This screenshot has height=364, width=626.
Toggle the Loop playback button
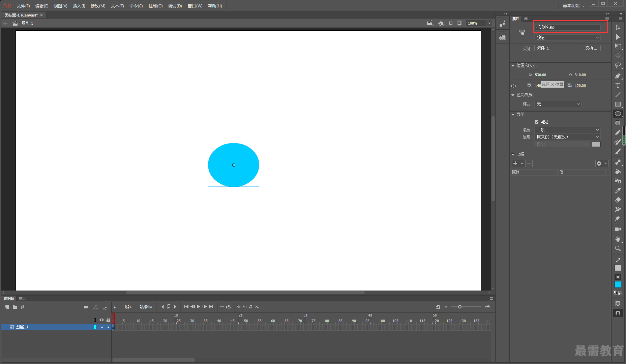click(228, 307)
